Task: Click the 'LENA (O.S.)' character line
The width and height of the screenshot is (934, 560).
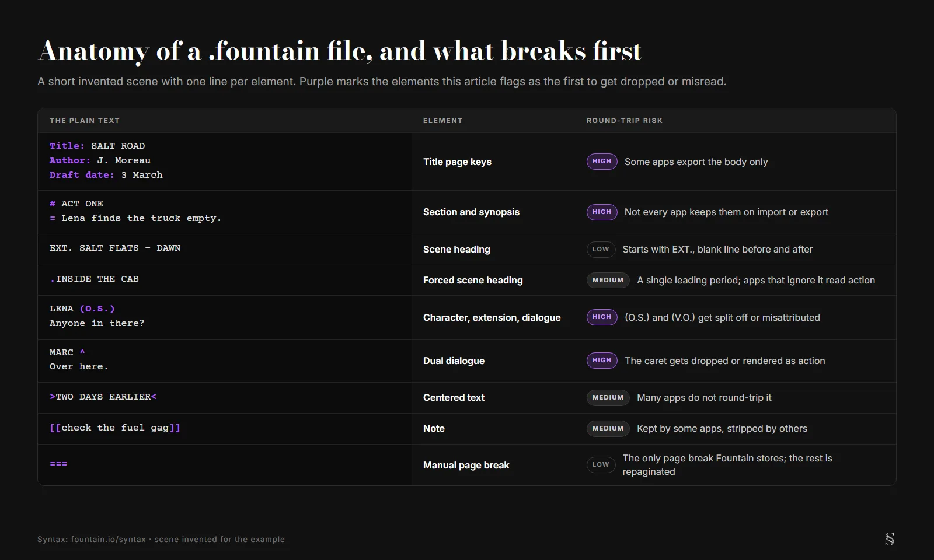Action: click(x=82, y=309)
